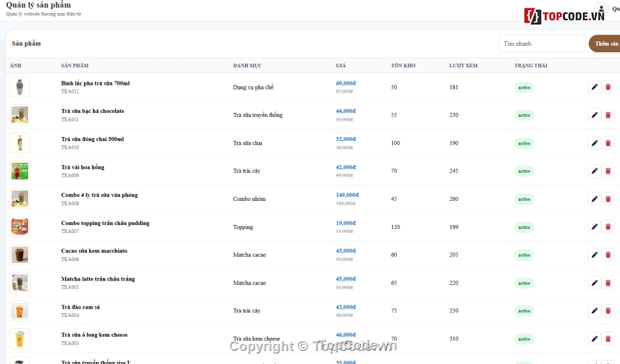The image size is (620, 364).
Task: Delete Trà sữa bạc hà chocolate row
Action: click(608, 115)
